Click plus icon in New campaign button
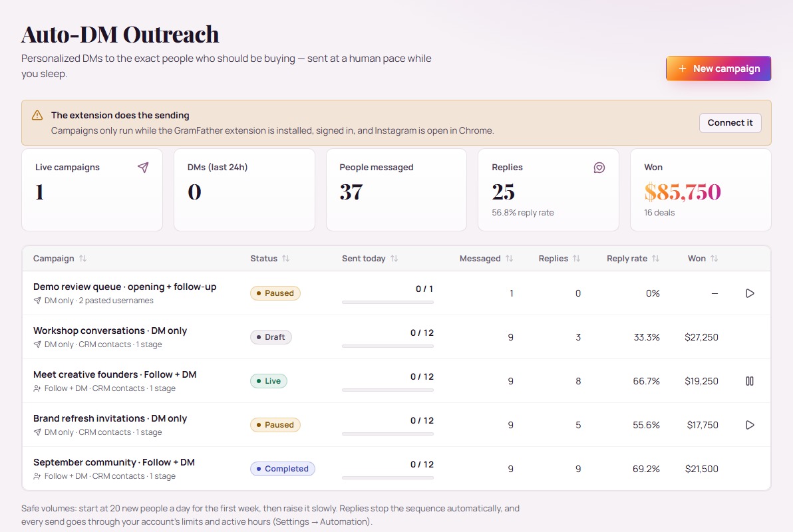The height and width of the screenshot is (532, 793). 683,68
